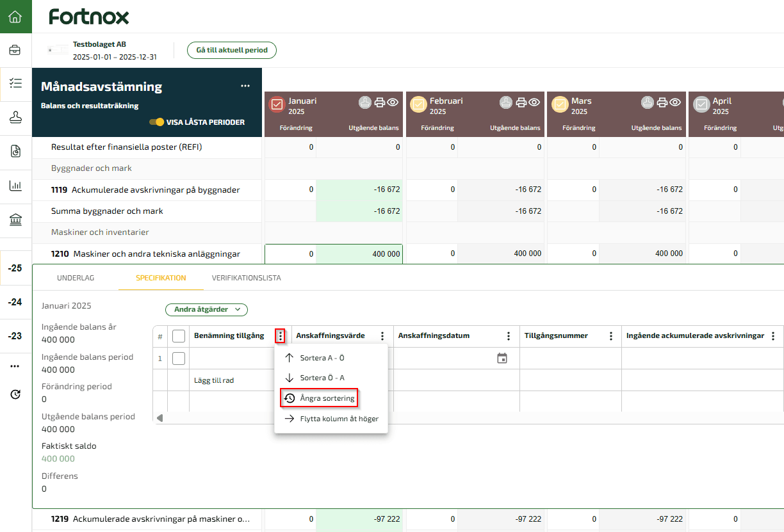Open Anskaffningsdatum column menu dots
784x532 pixels.
click(509, 335)
